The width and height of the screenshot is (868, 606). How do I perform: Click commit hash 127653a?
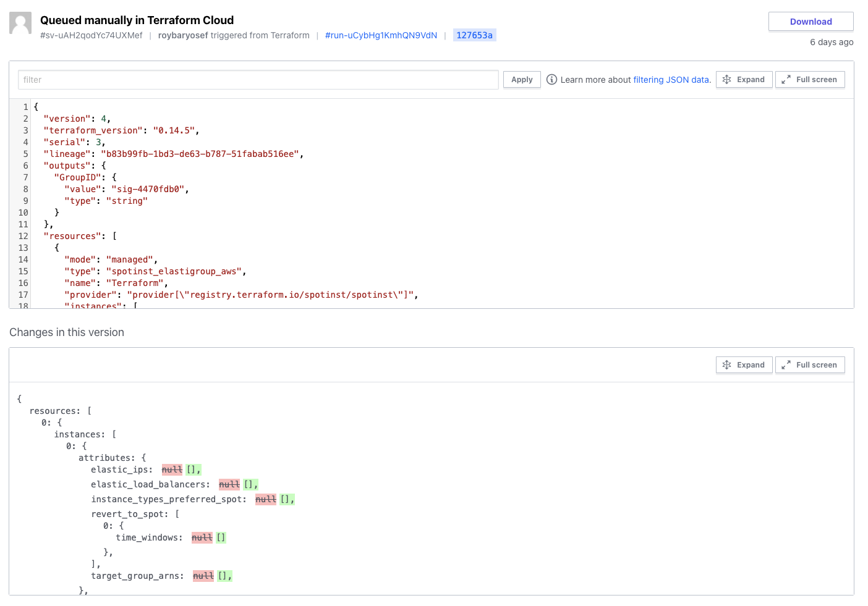coord(474,35)
